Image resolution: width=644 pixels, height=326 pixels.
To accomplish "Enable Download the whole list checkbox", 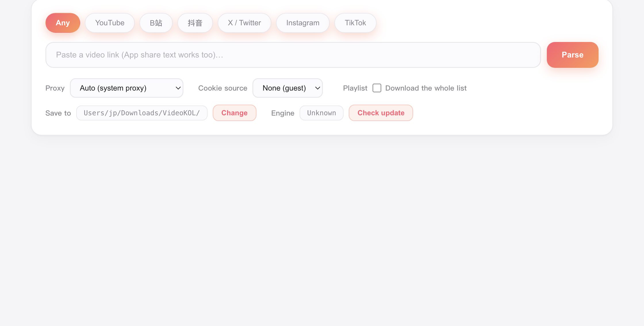I will click(x=377, y=88).
